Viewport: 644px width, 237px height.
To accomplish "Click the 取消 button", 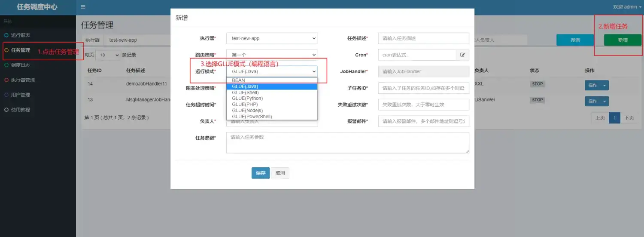I will (x=280, y=173).
